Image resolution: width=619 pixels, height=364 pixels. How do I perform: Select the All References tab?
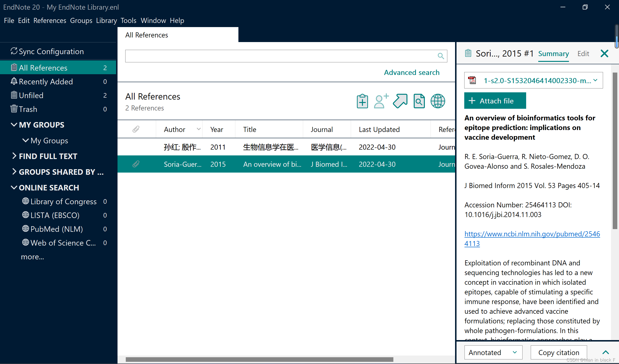[178, 35]
